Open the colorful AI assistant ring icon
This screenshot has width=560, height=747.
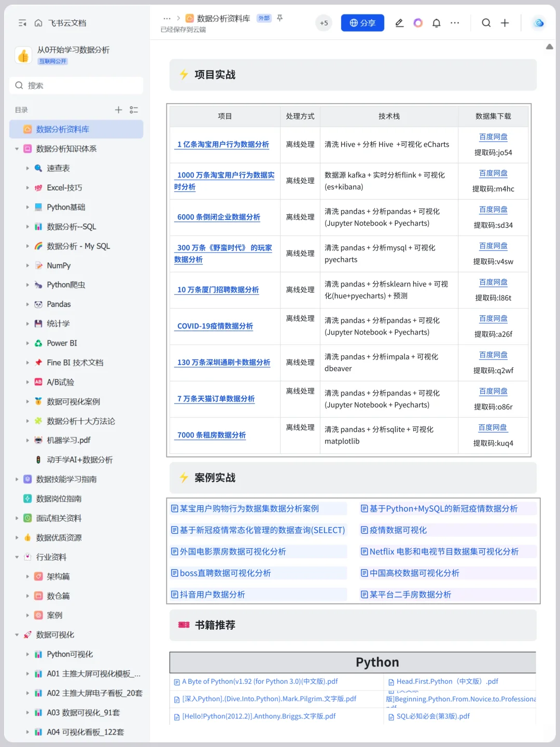click(x=418, y=23)
